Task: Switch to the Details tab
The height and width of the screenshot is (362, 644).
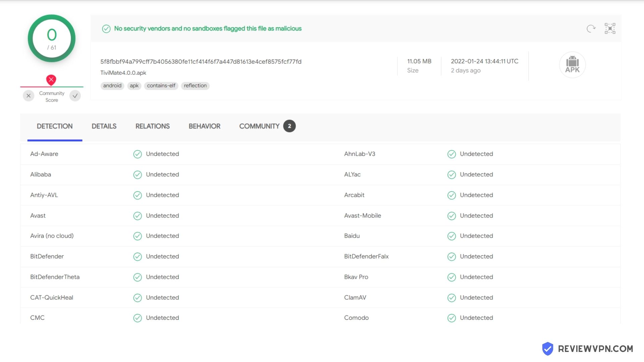Action: pyautogui.click(x=104, y=126)
